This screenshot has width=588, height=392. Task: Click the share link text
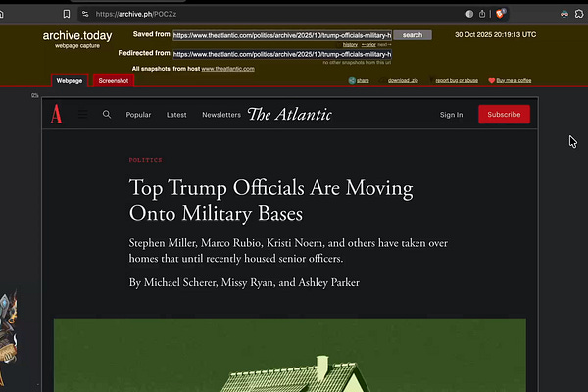click(363, 80)
